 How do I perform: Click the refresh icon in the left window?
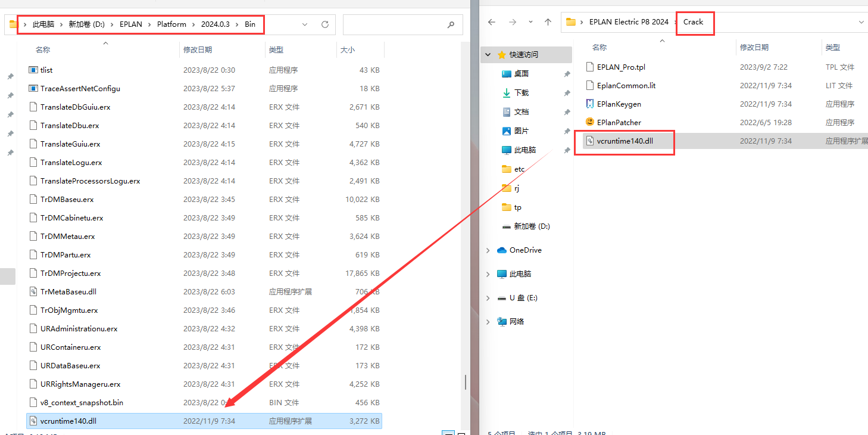click(x=324, y=24)
